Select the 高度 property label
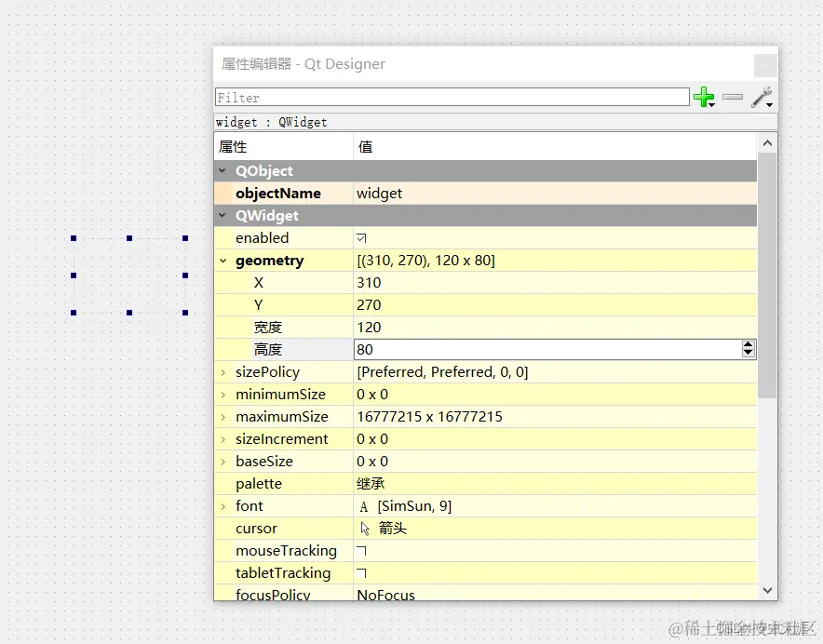Image resolution: width=823 pixels, height=644 pixels. pos(268,350)
